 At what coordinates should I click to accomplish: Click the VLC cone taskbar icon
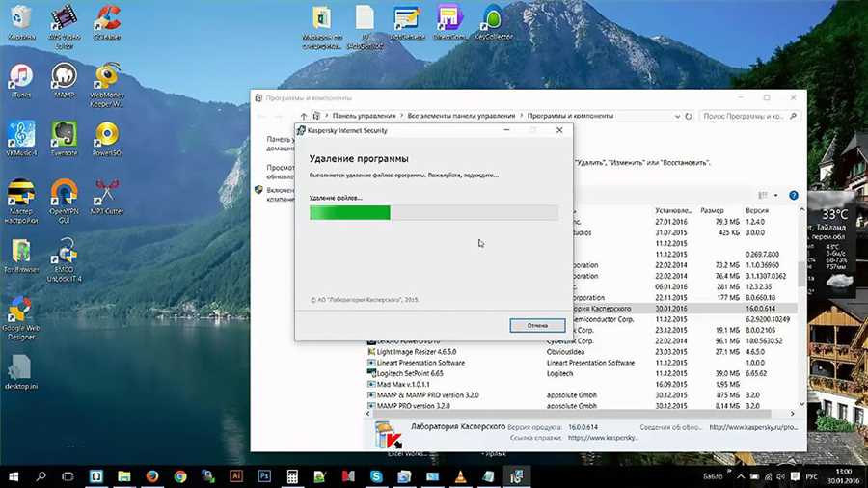pyautogui.click(x=460, y=476)
